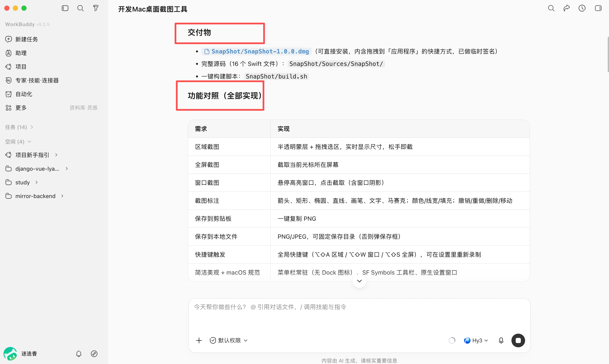The height and width of the screenshot is (364, 609).
Task: Click the 保存到本地文件 table cell
Action: coord(229,237)
